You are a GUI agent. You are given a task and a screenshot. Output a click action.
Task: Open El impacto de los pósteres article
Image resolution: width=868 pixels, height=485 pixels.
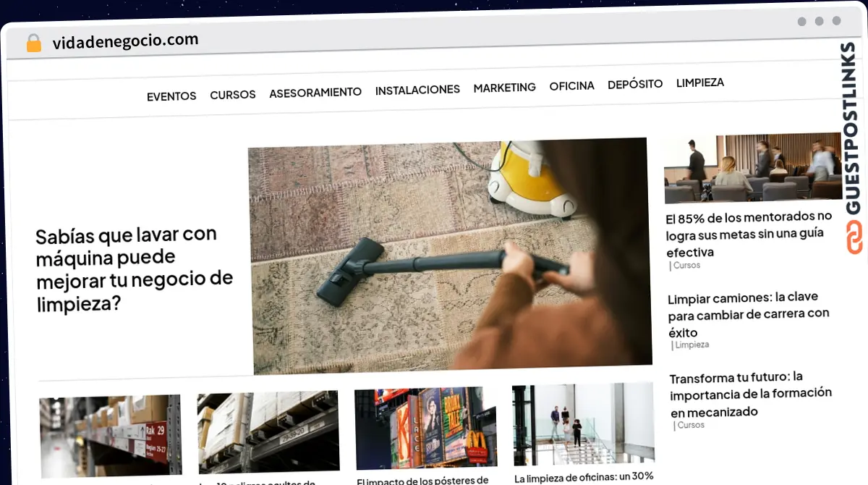click(x=424, y=480)
